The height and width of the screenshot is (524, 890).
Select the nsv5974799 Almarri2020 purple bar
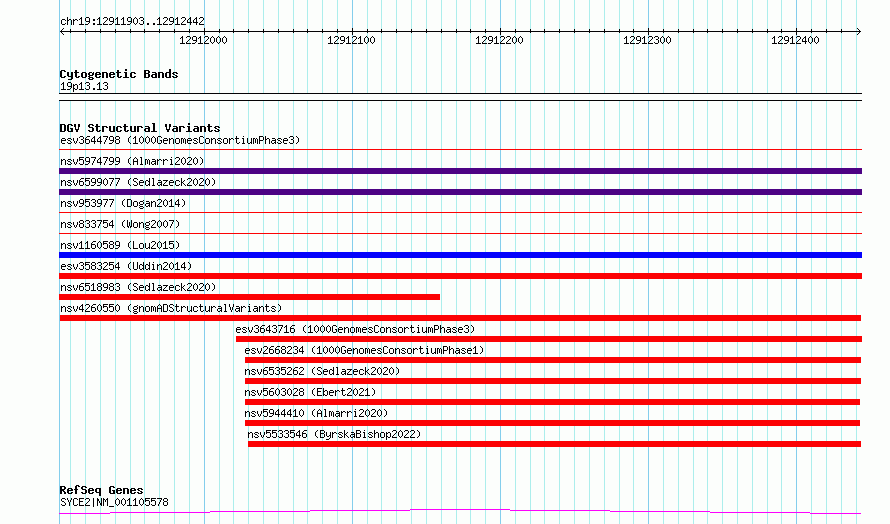[x=460, y=171]
